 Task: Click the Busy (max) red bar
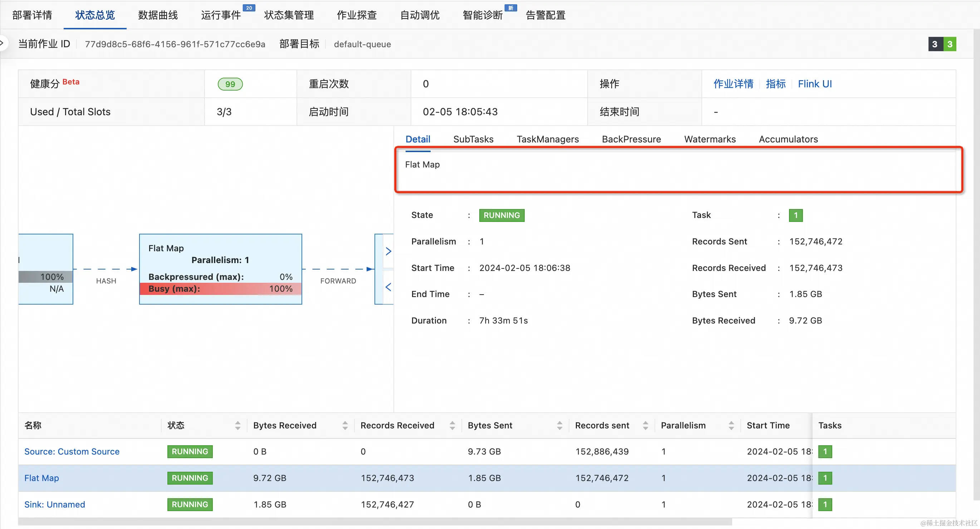(220, 289)
